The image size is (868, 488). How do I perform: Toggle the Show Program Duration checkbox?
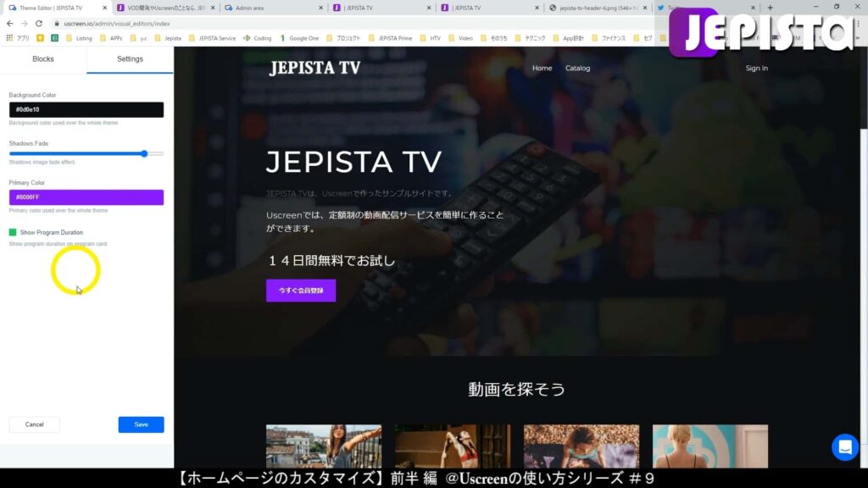13,232
